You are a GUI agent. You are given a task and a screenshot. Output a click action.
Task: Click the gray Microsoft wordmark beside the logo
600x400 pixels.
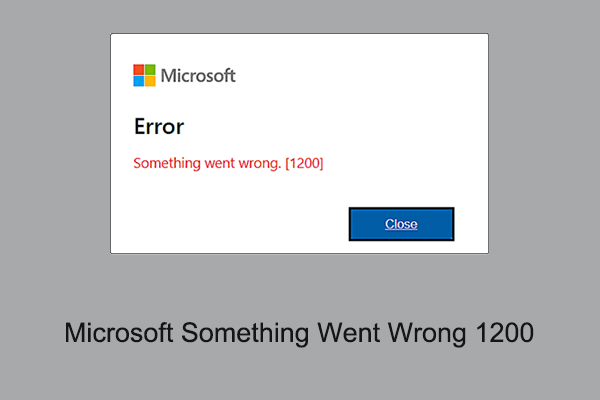(198, 76)
